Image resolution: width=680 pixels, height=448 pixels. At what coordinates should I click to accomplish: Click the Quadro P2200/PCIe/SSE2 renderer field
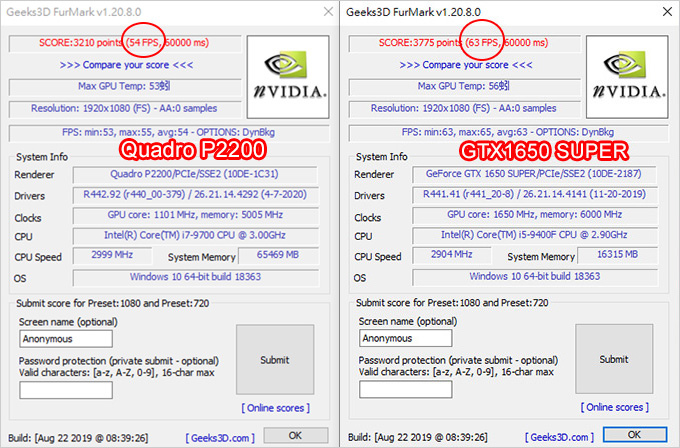point(195,174)
